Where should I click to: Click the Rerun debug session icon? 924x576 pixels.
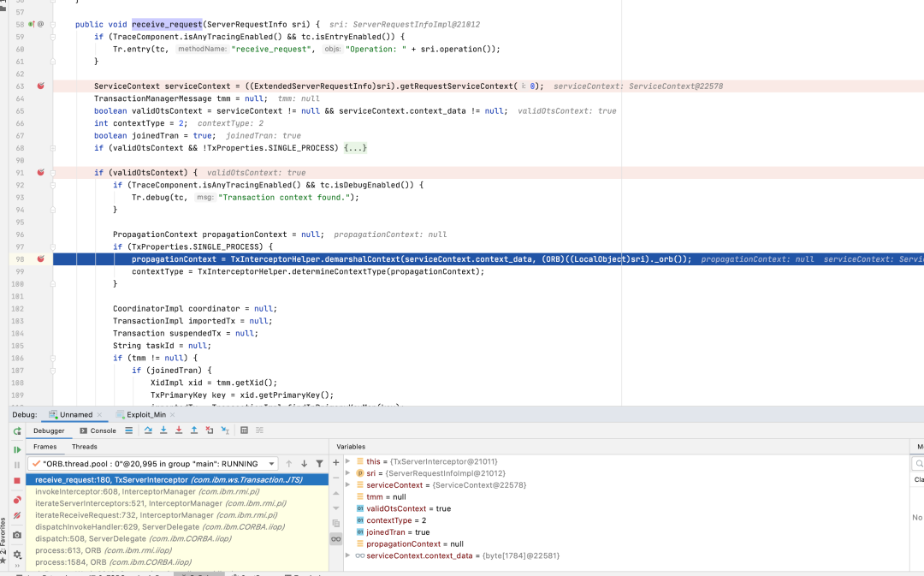[x=16, y=431]
